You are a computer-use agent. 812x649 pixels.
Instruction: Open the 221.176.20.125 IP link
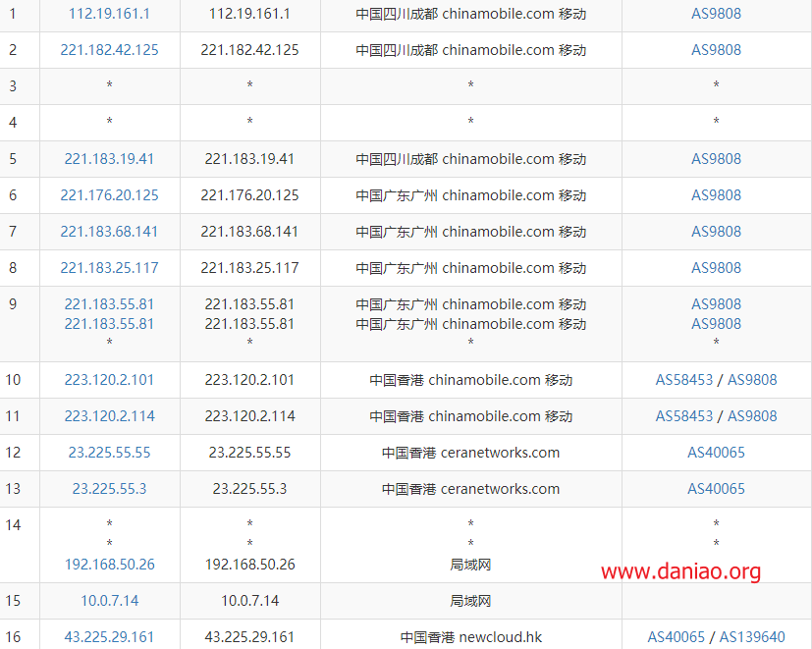(x=109, y=195)
